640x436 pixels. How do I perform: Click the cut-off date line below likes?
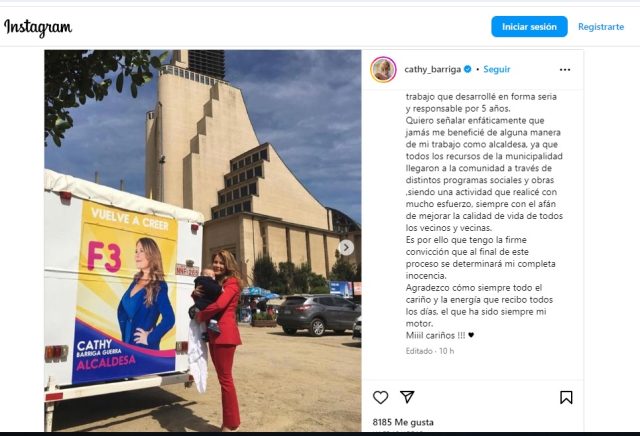point(398,430)
